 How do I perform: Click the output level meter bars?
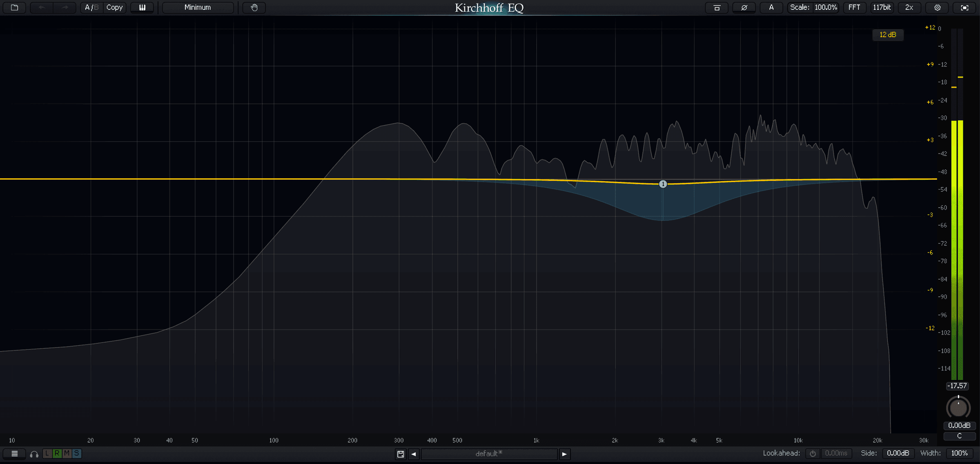point(957,204)
